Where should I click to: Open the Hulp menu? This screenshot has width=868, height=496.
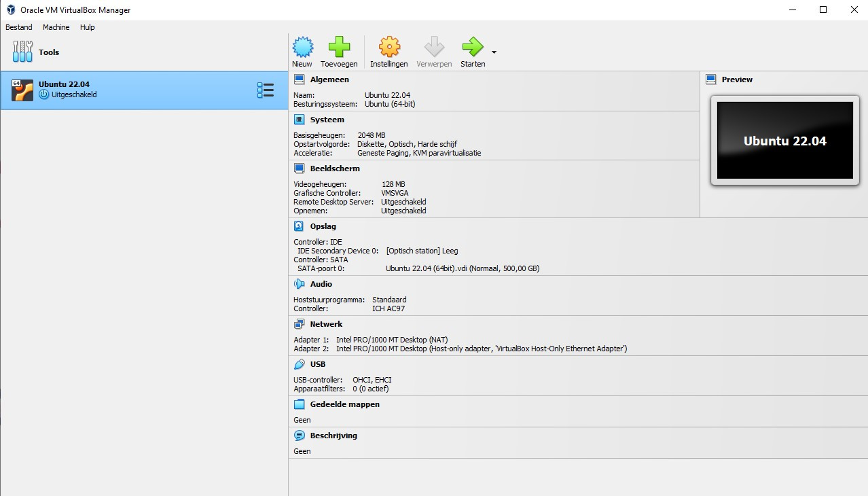[88, 27]
